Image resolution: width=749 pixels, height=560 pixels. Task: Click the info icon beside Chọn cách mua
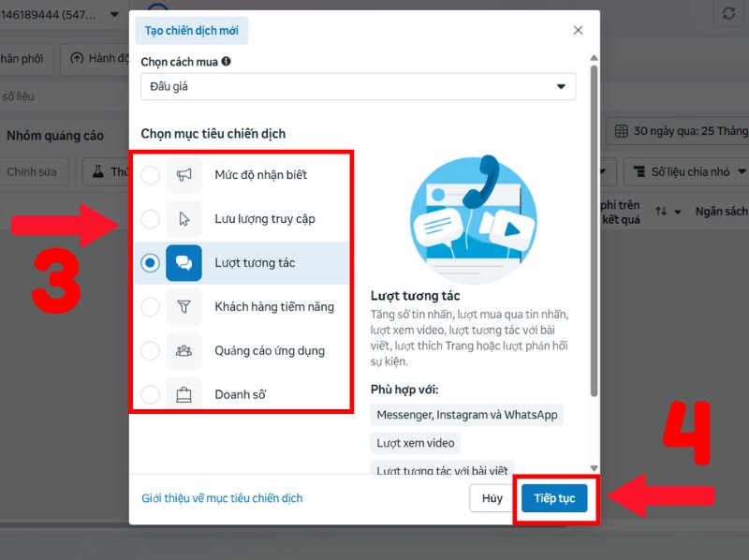coord(226,61)
